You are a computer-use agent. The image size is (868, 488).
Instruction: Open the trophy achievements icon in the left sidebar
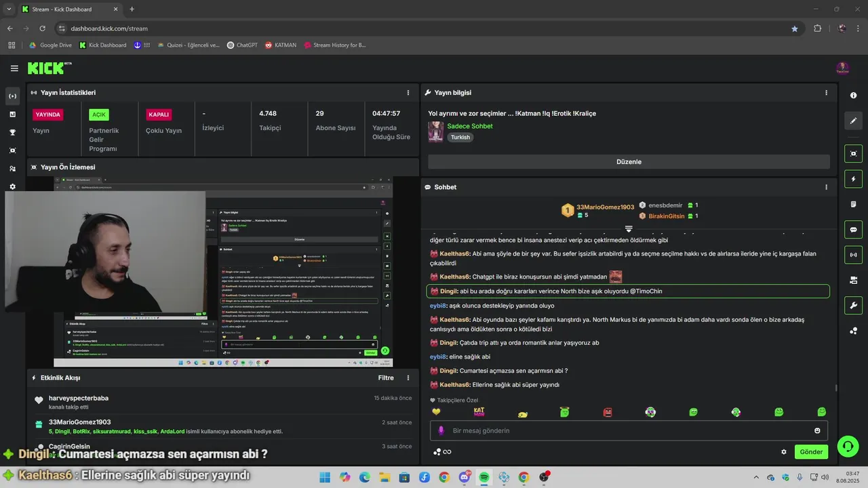coord(13,132)
